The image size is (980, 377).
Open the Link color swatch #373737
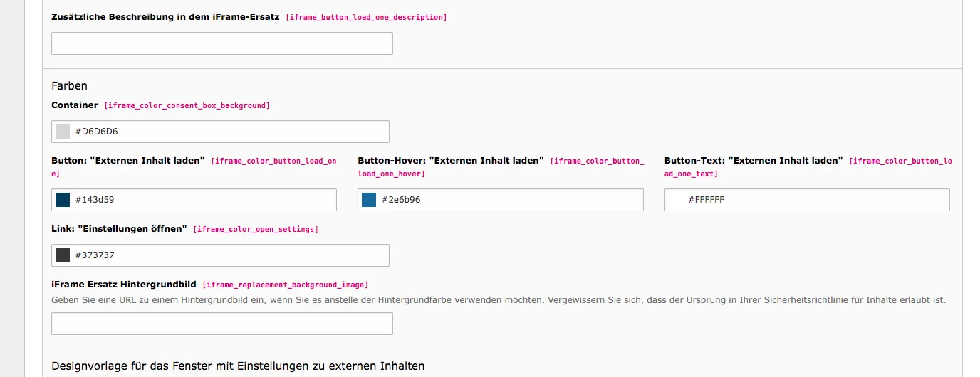pos(63,255)
